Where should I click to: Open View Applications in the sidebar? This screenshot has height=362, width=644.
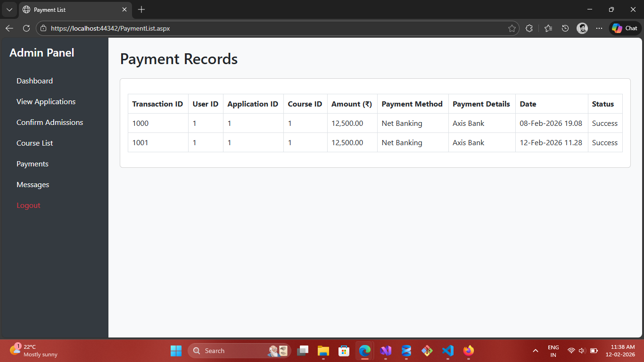coord(46,102)
